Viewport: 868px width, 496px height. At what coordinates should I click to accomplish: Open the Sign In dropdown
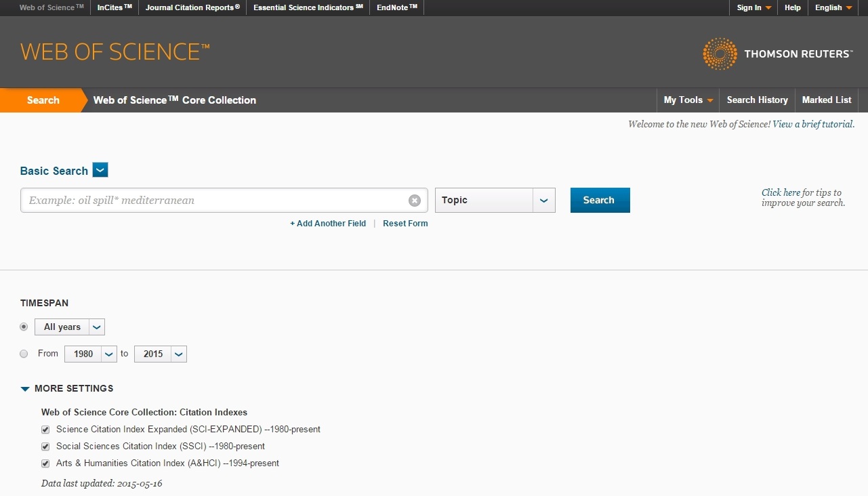(x=754, y=7)
